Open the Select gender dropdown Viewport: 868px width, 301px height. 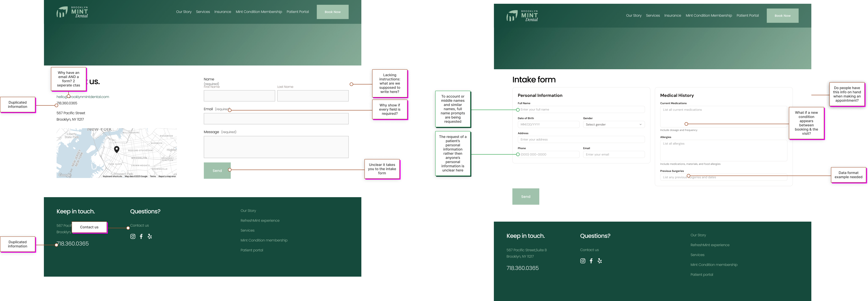[614, 125]
